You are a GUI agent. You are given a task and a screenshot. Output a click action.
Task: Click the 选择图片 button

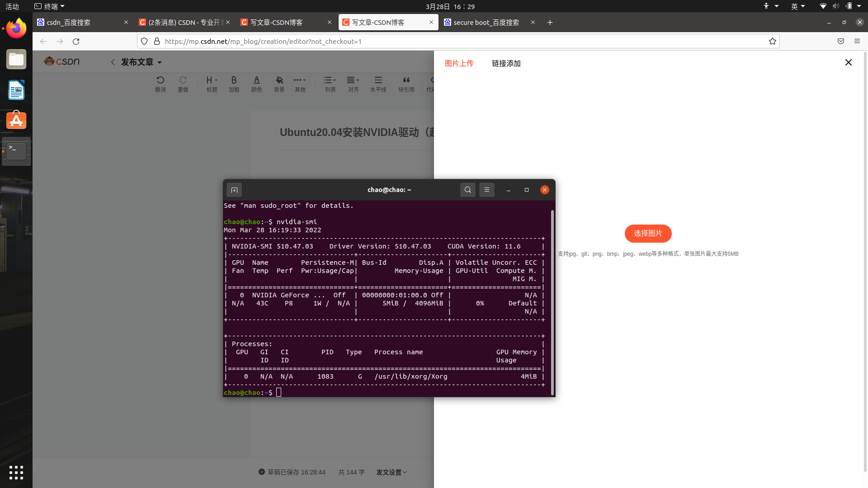pos(648,233)
